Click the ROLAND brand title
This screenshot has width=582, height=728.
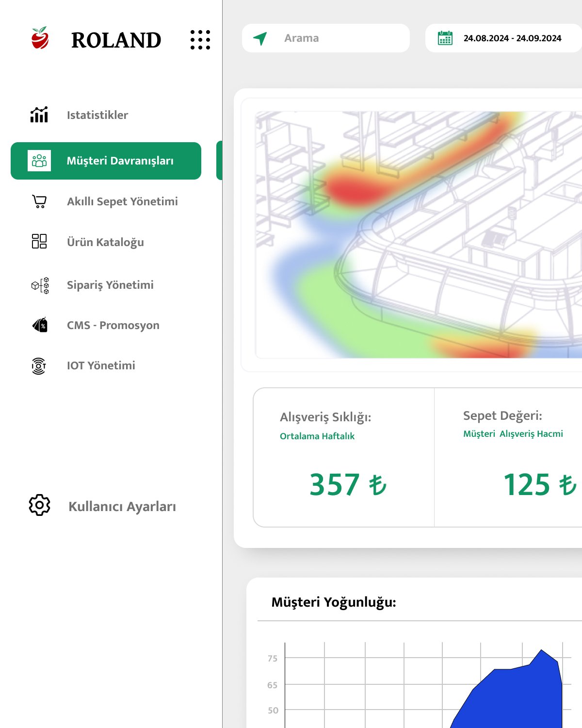tap(116, 40)
